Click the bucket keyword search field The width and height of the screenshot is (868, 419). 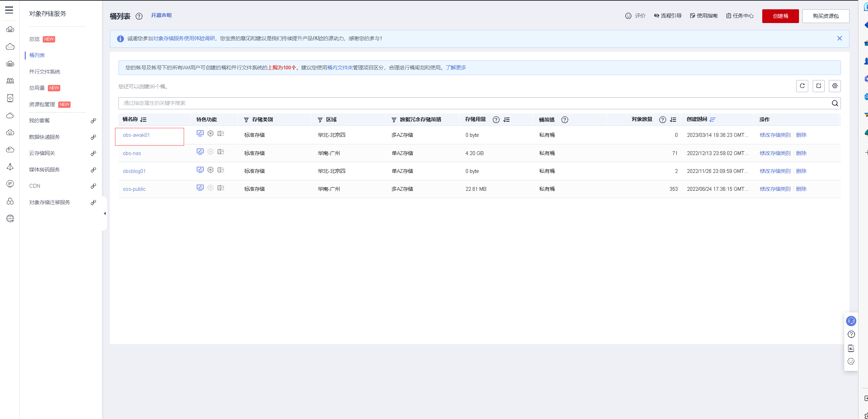coord(474,103)
